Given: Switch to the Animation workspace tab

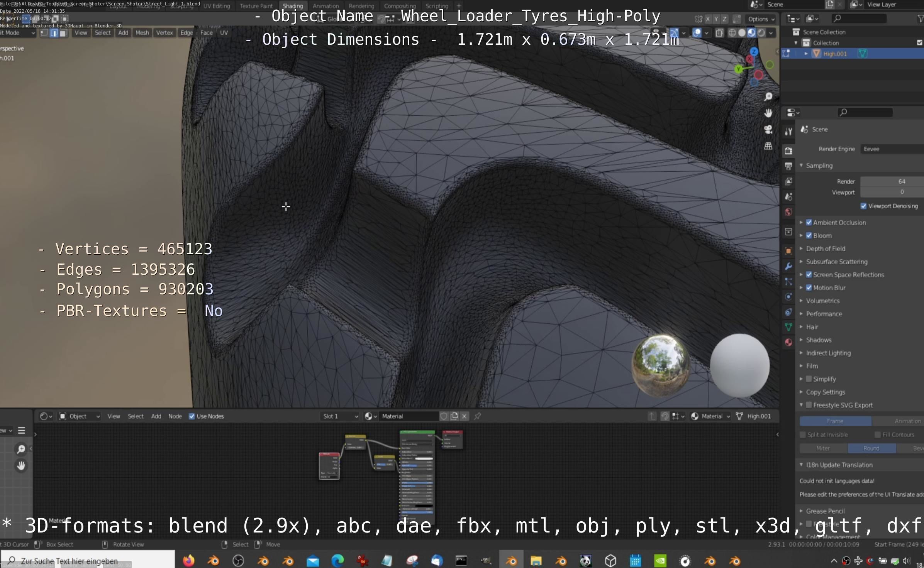Looking at the screenshot, I should [x=325, y=6].
